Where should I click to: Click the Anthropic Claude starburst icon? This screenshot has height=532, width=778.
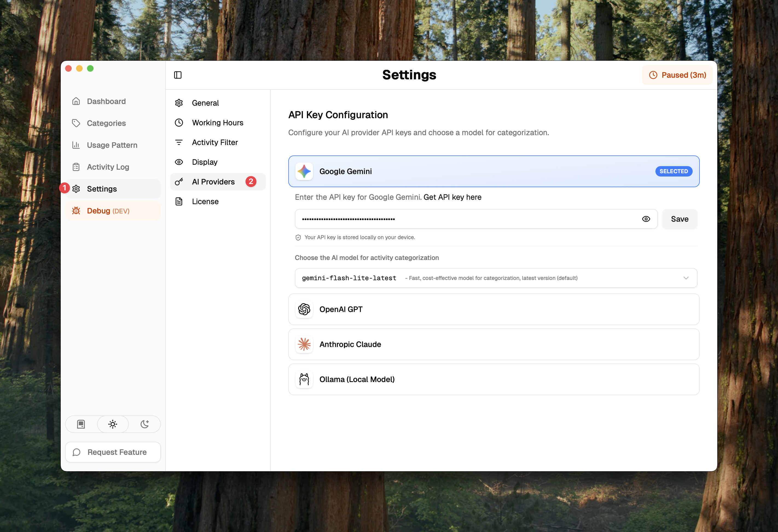point(304,344)
